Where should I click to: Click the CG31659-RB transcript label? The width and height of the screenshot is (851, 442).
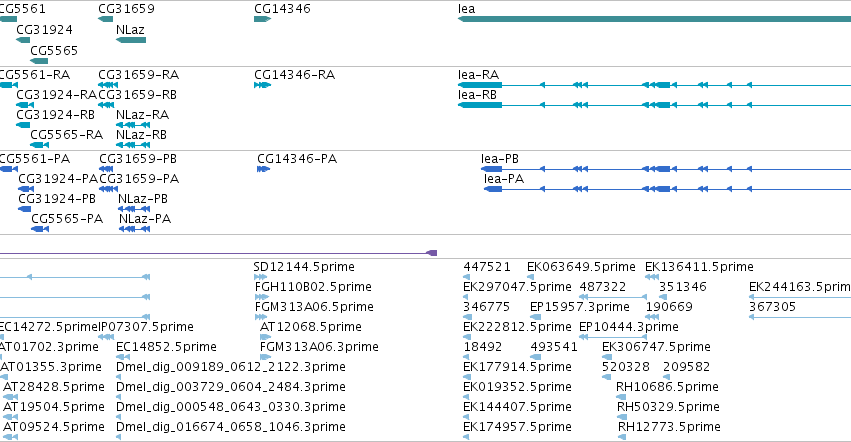coord(137,94)
